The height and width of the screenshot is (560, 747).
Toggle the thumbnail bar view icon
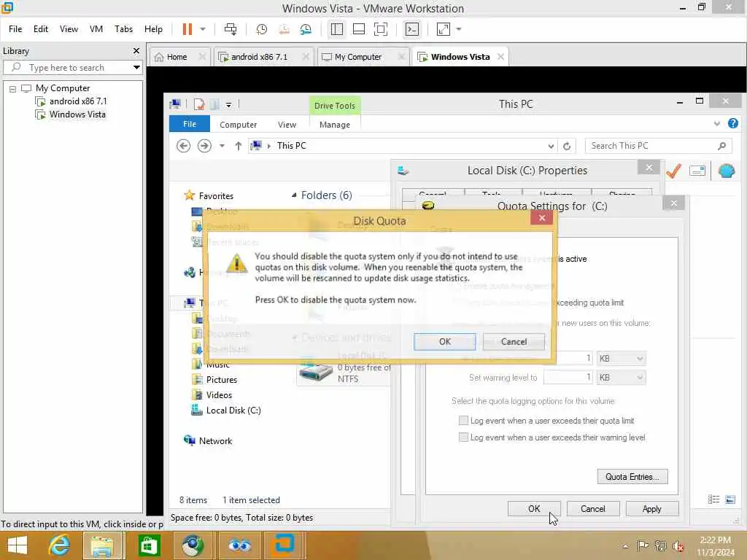[359, 29]
